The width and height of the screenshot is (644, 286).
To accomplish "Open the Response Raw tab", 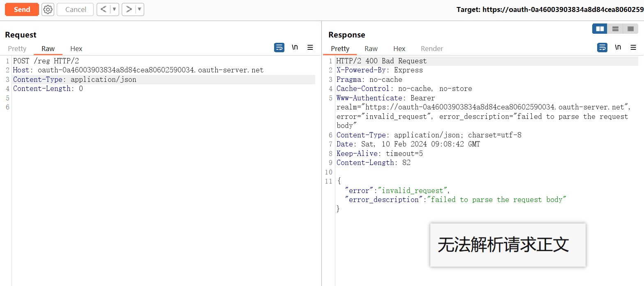I will click(x=371, y=49).
